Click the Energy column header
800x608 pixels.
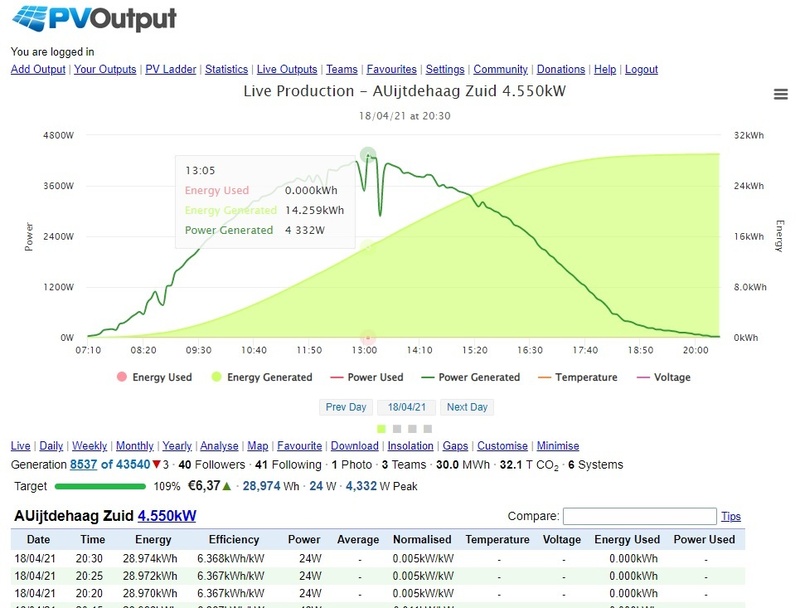click(x=153, y=539)
